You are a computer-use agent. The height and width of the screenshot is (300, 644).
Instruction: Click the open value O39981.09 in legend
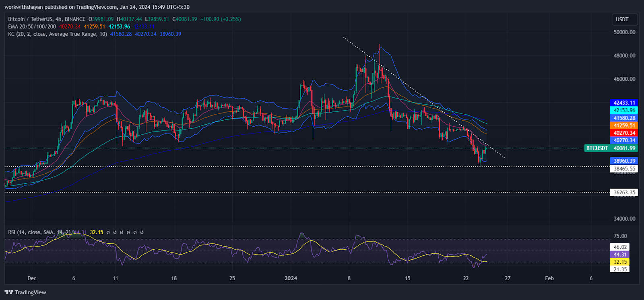[x=101, y=19]
